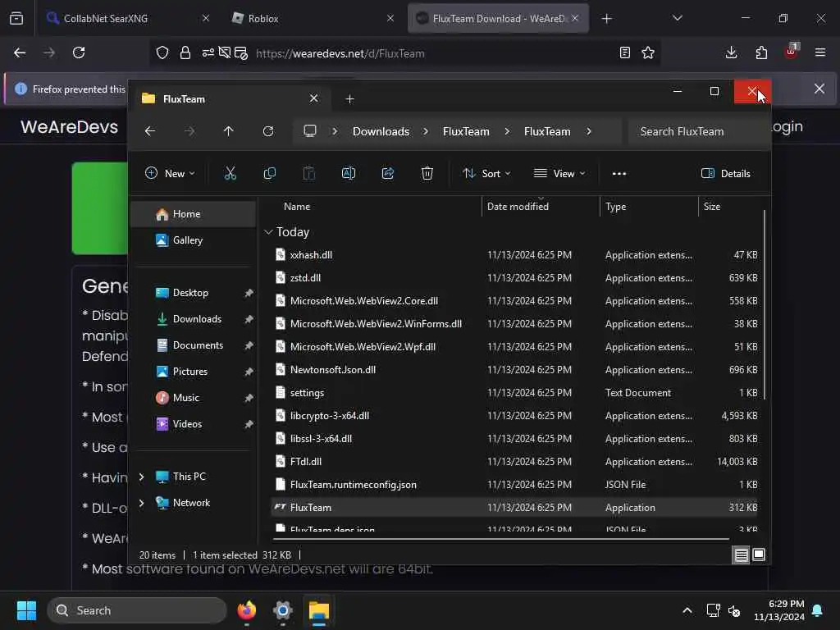This screenshot has width=840, height=630.
Task: Sort by Date modified column header
Action: pyautogui.click(x=541, y=206)
